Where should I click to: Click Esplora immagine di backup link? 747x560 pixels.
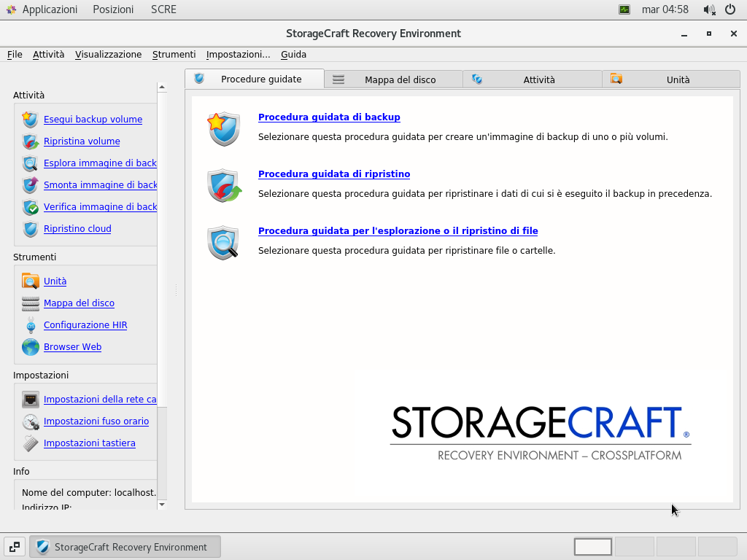[x=100, y=163]
